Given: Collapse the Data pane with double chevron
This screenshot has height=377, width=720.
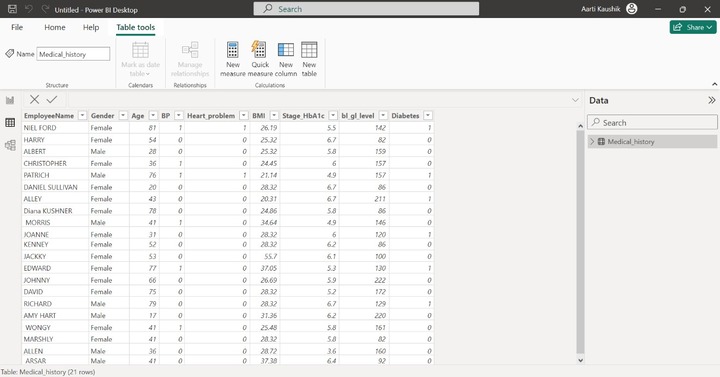Looking at the screenshot, I should point(711,100).
